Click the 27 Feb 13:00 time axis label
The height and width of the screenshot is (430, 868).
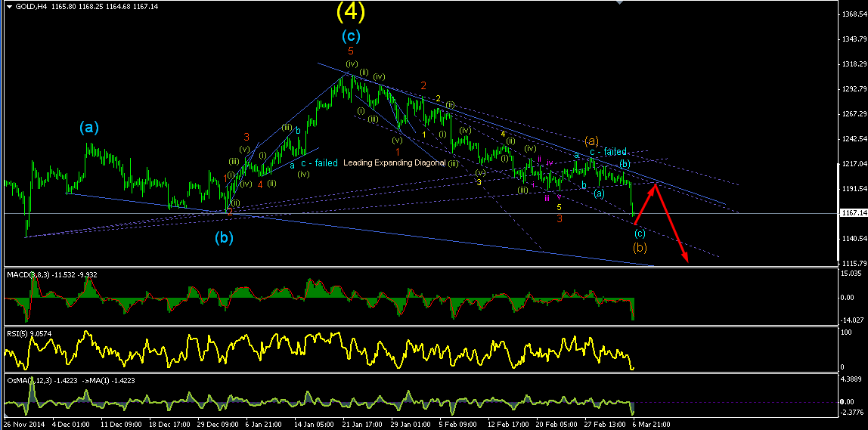coord(606,425)
